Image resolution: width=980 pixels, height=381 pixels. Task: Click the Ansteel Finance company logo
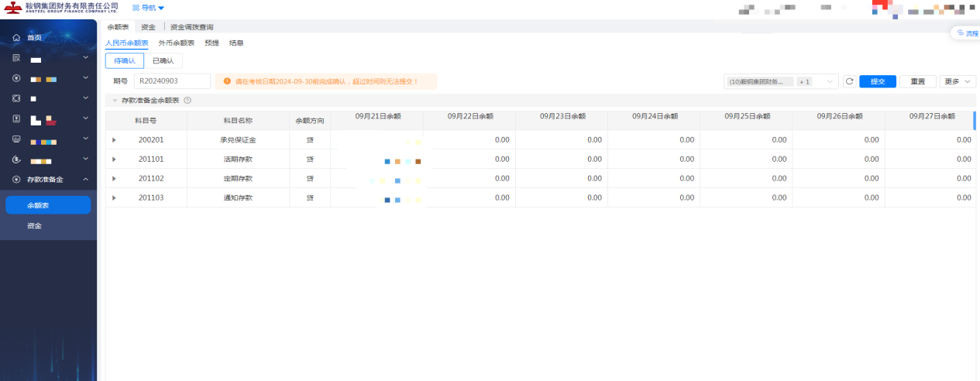[13, 8]
